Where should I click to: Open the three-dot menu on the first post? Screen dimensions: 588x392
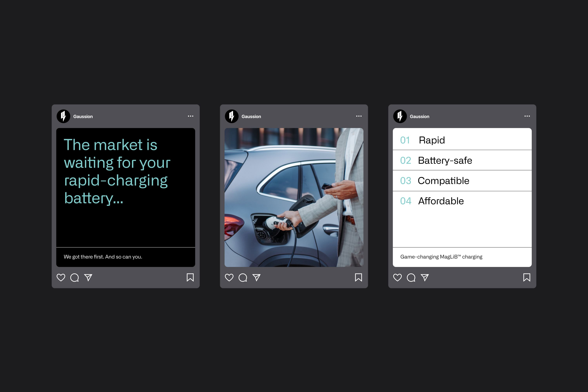coord(191,116)
